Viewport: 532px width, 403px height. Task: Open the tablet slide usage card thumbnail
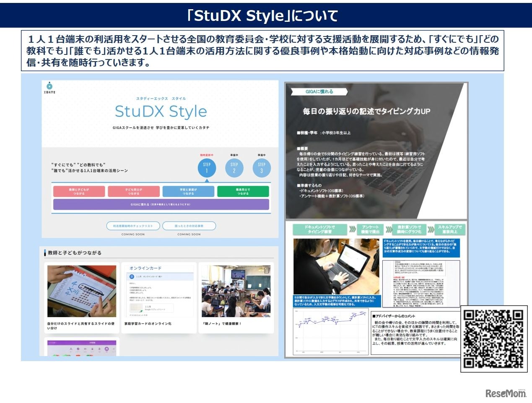point(82,291)
